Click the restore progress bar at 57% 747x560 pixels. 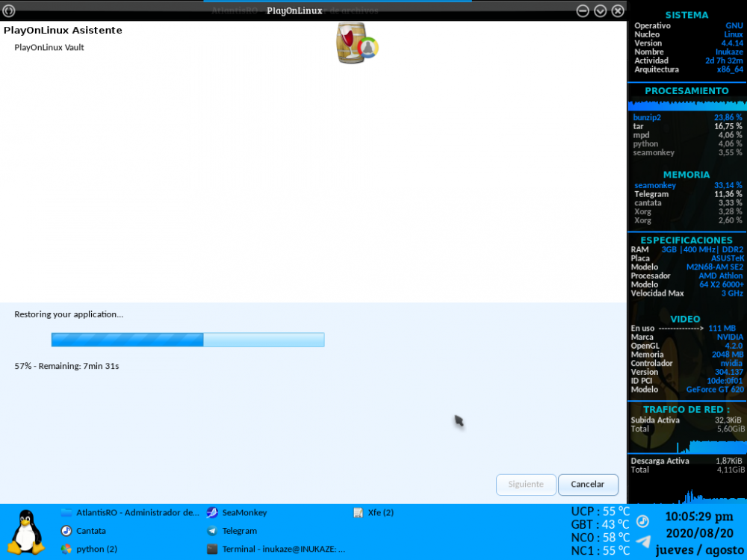(187, 340)
